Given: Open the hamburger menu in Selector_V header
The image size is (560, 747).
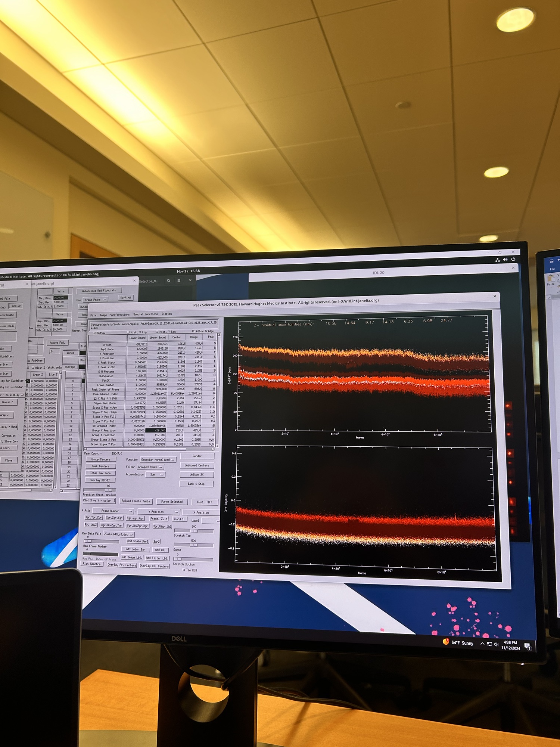Looking at the screenshot, I should 179,280.
